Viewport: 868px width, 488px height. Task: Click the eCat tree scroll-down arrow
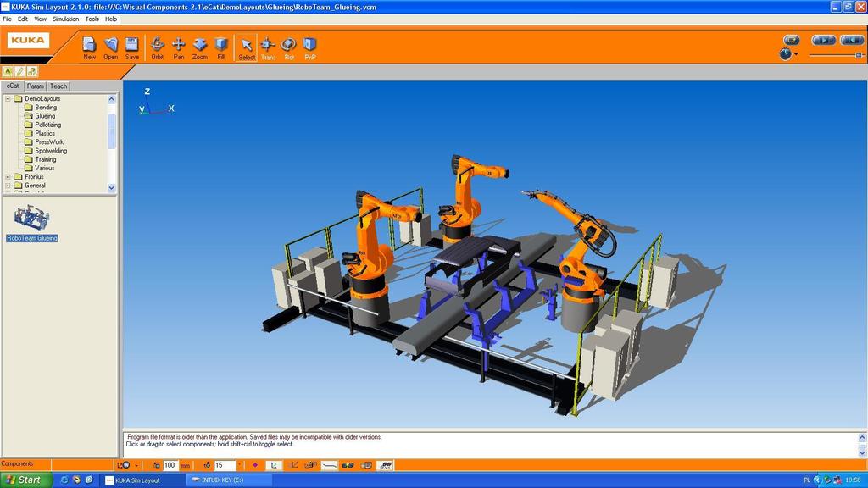point(111,188)
